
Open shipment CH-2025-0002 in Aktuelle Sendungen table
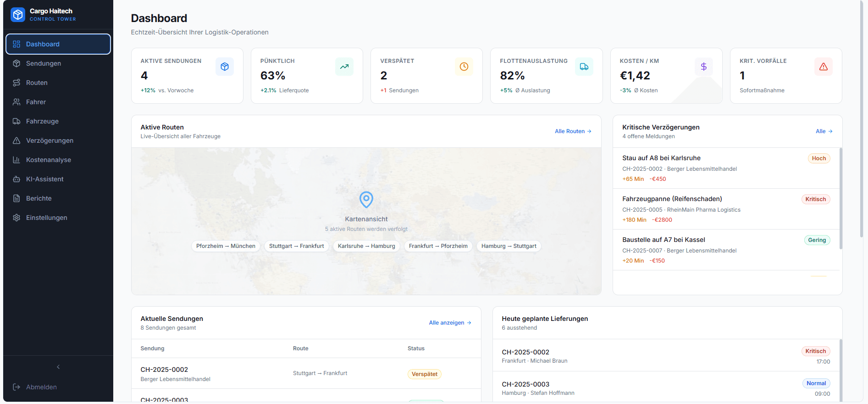[x=306, y=374]
